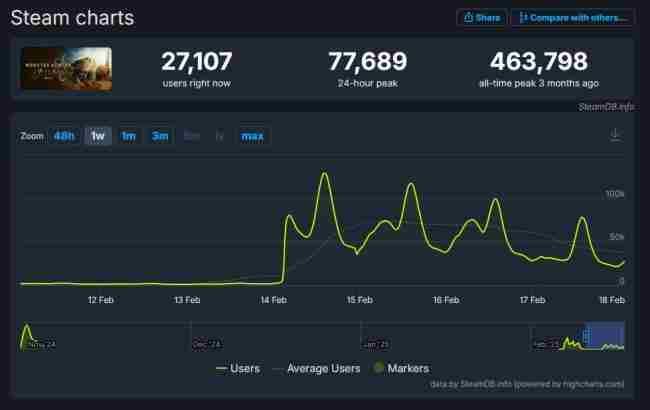
Task: Click the compare icon beside Compare with others
Action: pyautogui.click(x=523, y=17)
